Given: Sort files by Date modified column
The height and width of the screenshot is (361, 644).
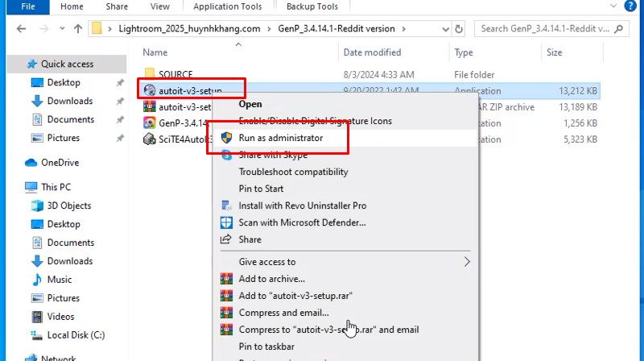Looking at the screenshot, I should (370, 52).
